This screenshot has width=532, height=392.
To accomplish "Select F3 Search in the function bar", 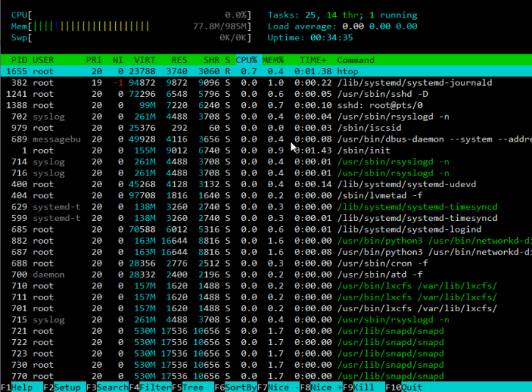I will click(x=107, y=387).
